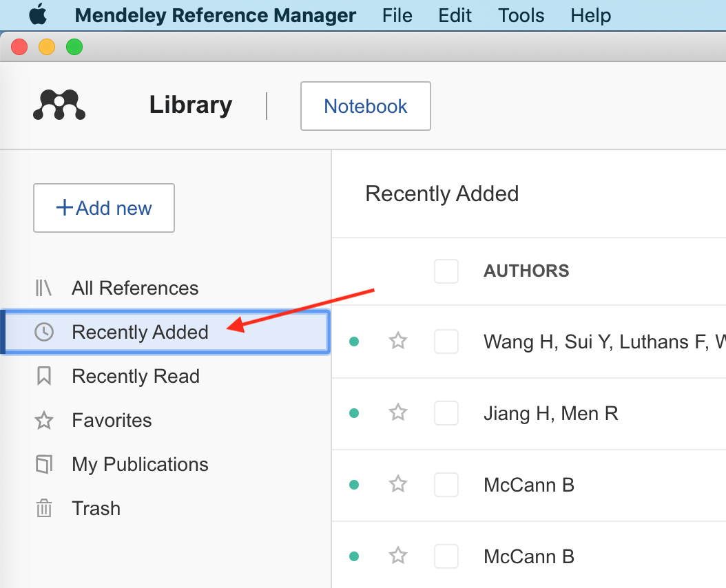Star the Jiang H, Men R reference
726x588 pixels.
(398, 413)
